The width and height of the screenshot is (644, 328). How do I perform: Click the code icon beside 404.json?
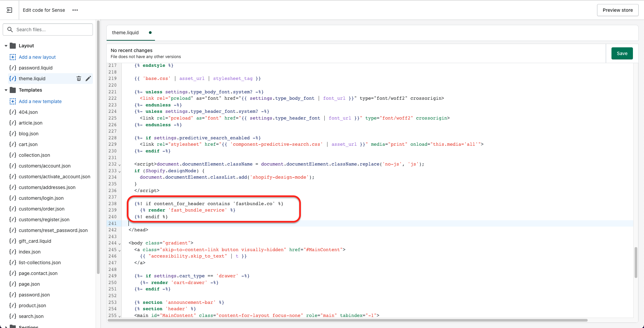(13, 112)
